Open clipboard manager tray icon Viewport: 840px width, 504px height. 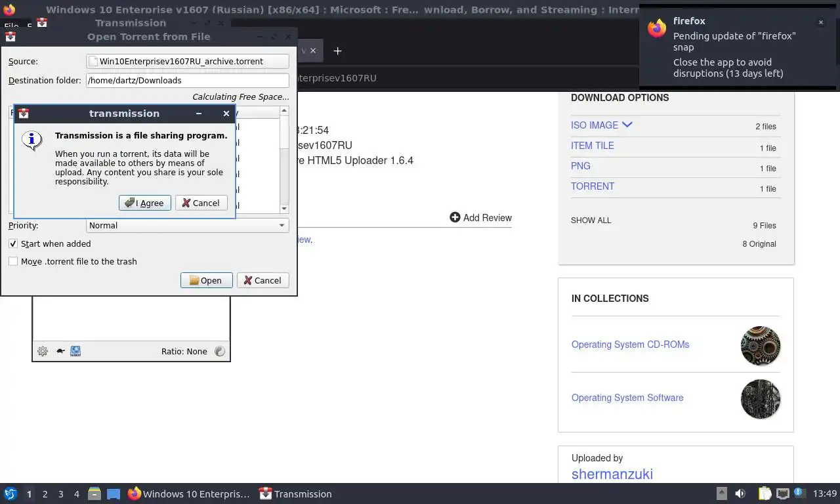[x=765, y=493]
